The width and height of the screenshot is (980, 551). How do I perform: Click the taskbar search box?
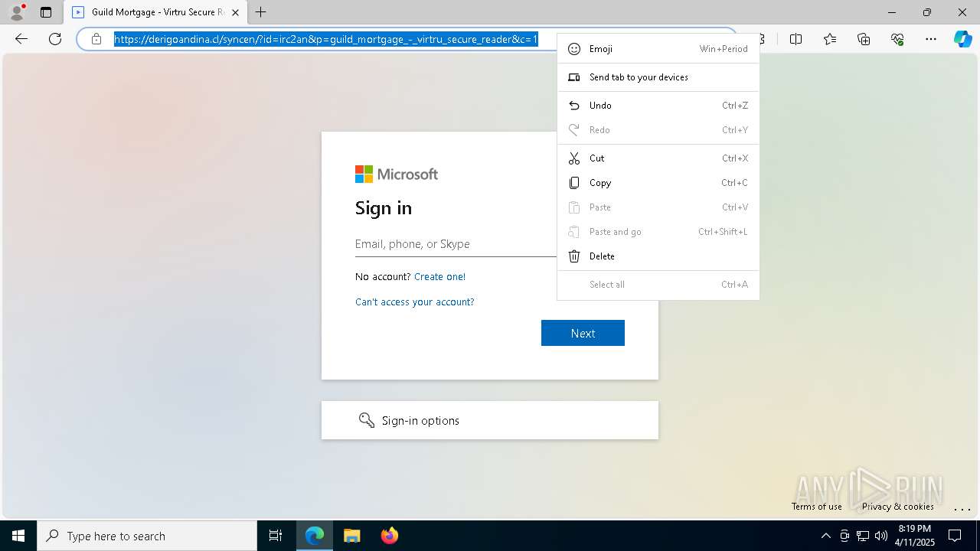[147, 536]
